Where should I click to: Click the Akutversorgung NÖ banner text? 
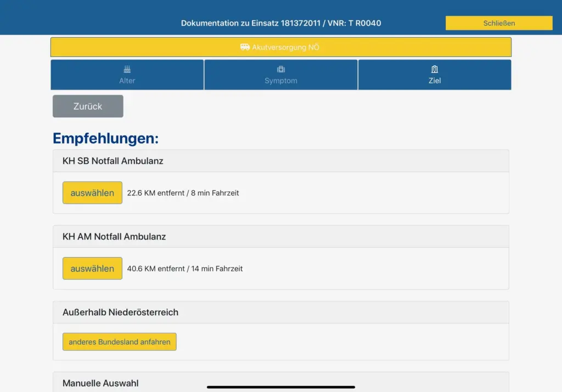(x=285, y=47)
